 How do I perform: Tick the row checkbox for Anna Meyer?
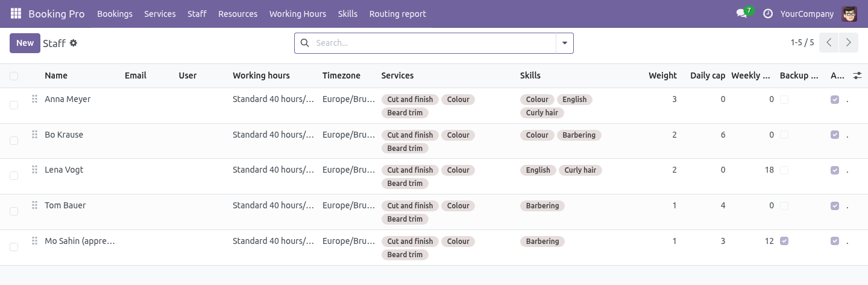(x=14, y=105)
